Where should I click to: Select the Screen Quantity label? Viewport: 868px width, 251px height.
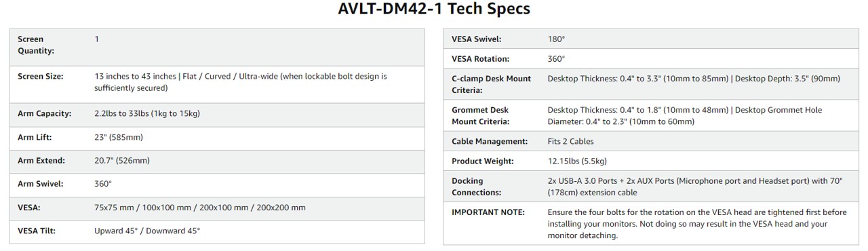[x=36, y=45]
